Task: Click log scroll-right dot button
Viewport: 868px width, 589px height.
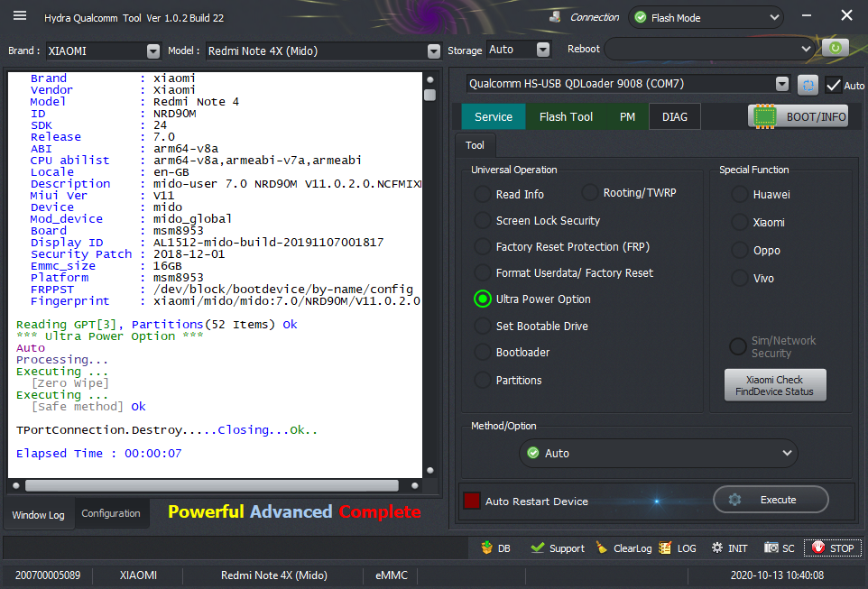Action: (415, 485)
